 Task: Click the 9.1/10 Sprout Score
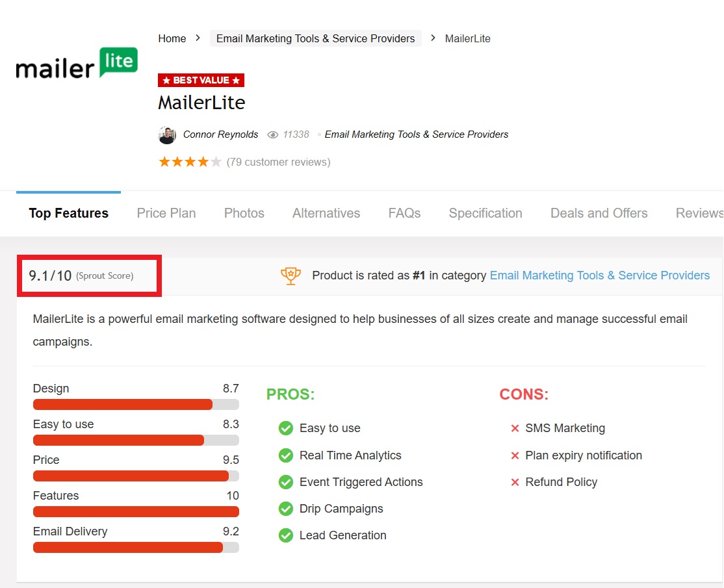point(81,276)
